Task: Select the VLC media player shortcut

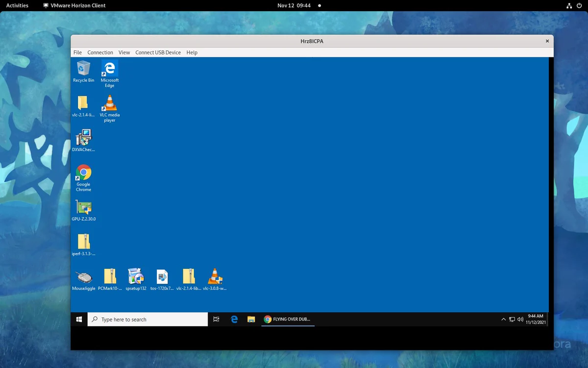Action: click(110, 108)
